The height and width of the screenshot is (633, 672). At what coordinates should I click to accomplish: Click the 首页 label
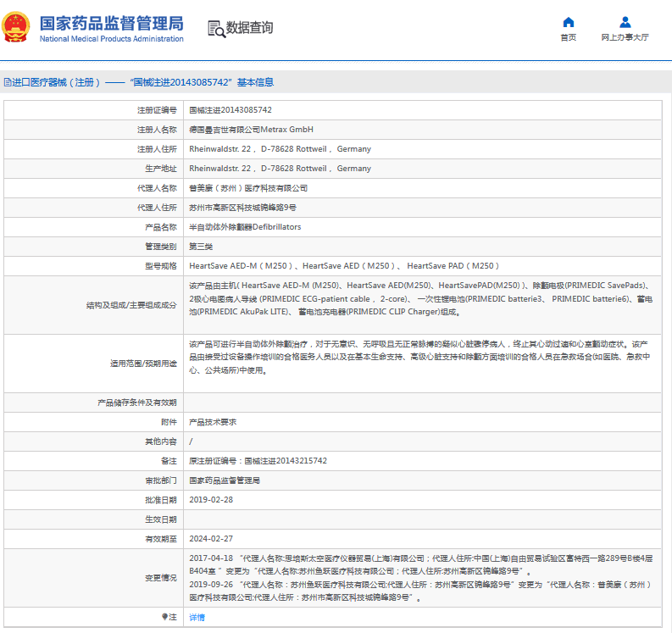[569, 38]
